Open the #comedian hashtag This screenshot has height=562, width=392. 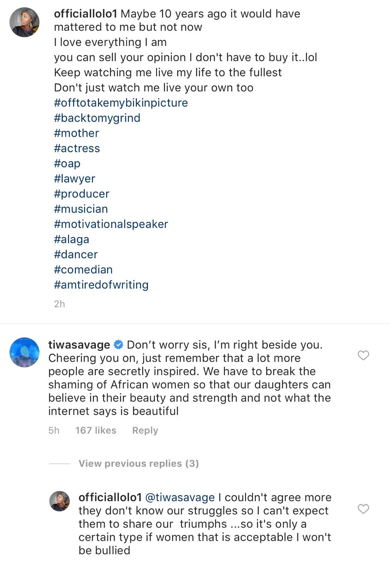[83, 269]
